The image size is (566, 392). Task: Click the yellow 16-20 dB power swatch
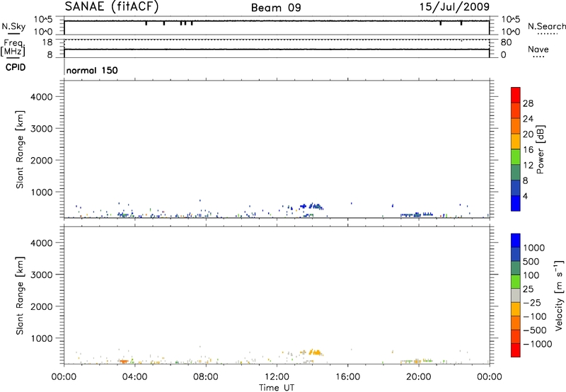click(516, 142)
